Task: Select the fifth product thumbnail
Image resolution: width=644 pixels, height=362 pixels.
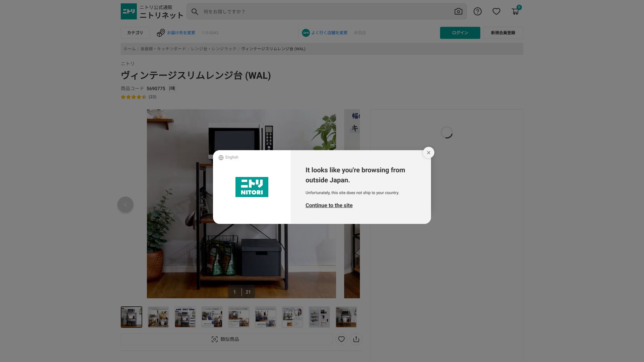Action: click(239, 317)
